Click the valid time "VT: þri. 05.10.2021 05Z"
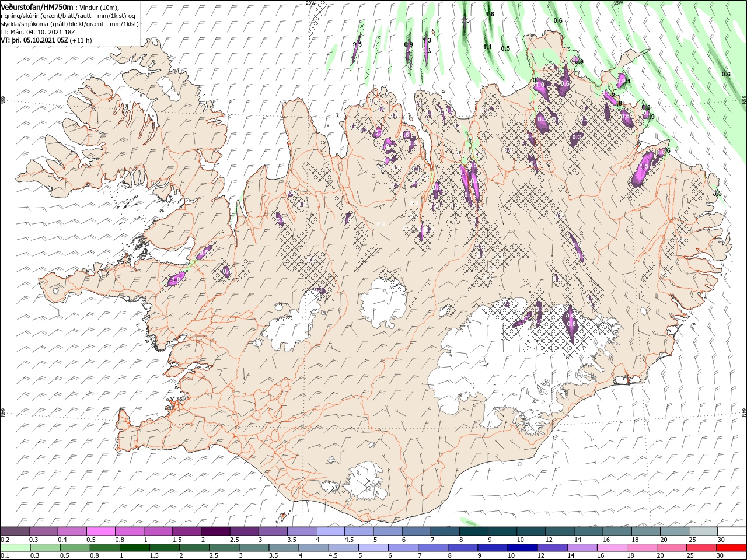Viewport: 747px width, 560px height. click(34, 40)
